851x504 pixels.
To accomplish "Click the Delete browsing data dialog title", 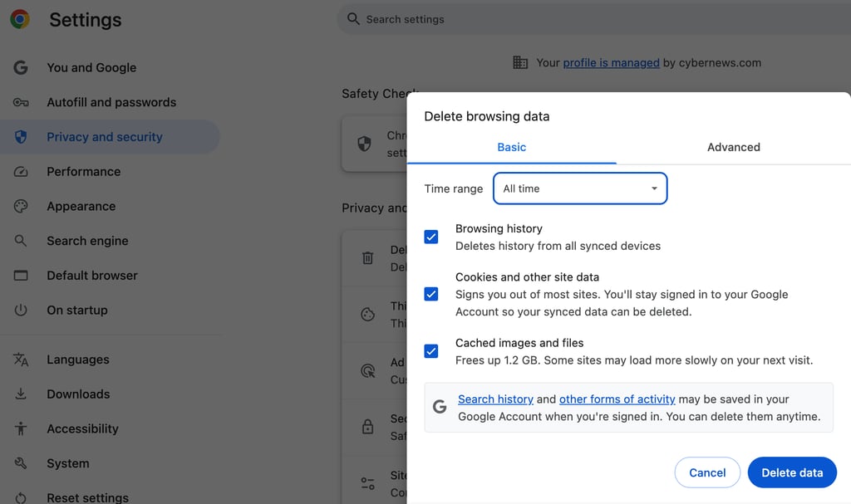I will [x=487, y=116].
